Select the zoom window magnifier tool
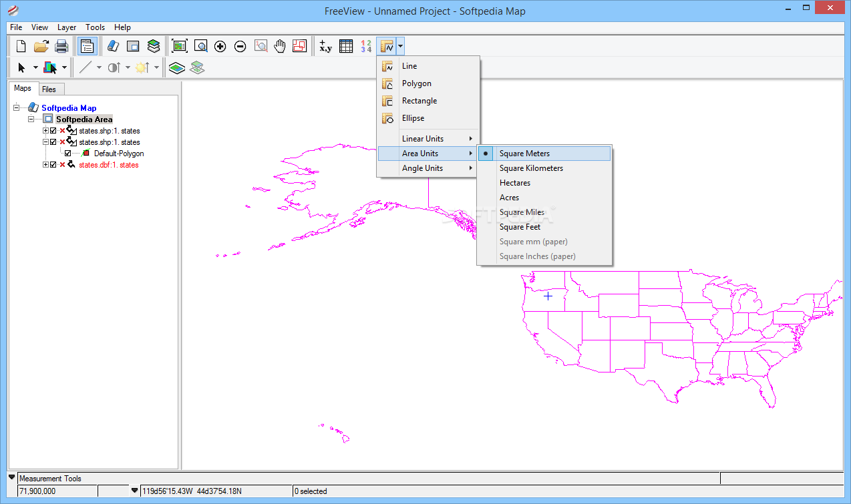 (200, 46)
